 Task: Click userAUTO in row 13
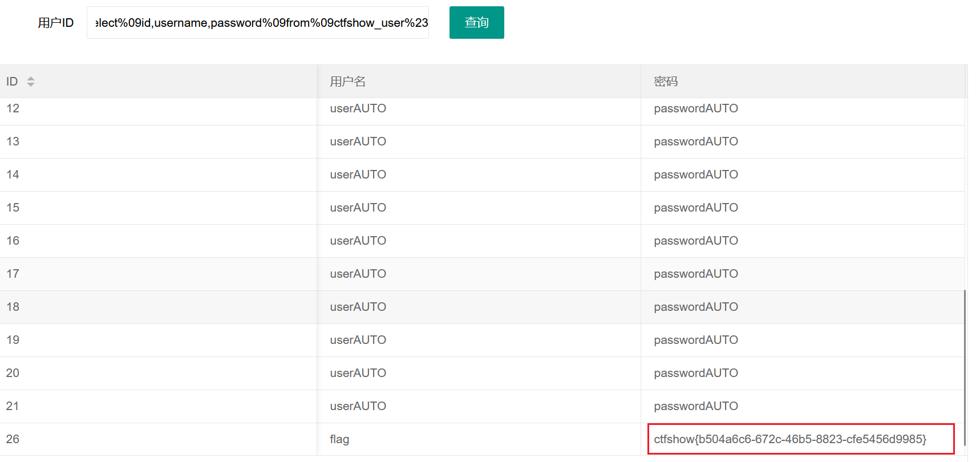click(358, 141)
